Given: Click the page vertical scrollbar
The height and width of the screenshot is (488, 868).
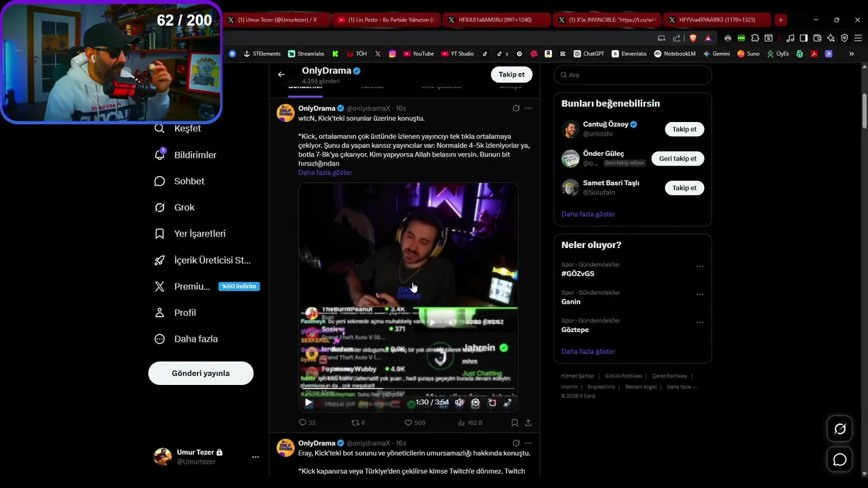Looking at the screenshot, I should 865,110.
